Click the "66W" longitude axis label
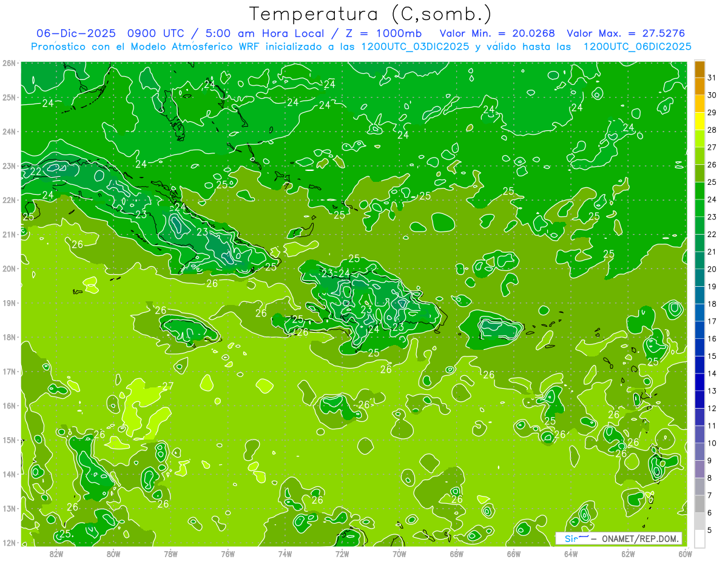 [x=513, y=554]
